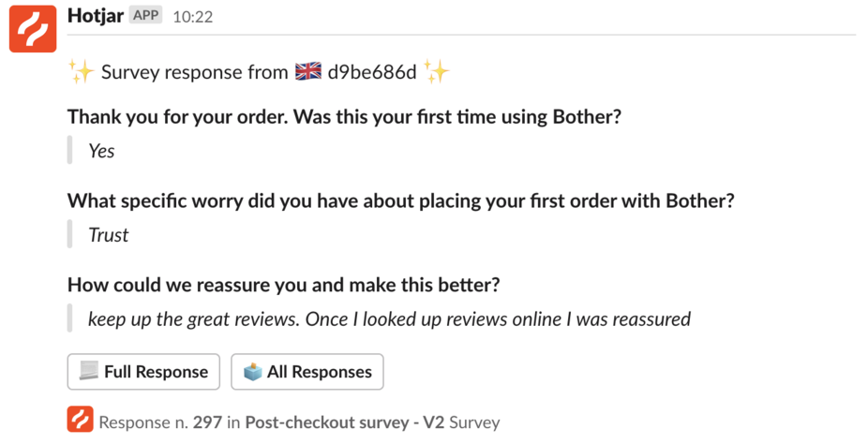The image size is (868, 444).
Task: Click the page icon in Full Response
Action: [x=88, y=371]
